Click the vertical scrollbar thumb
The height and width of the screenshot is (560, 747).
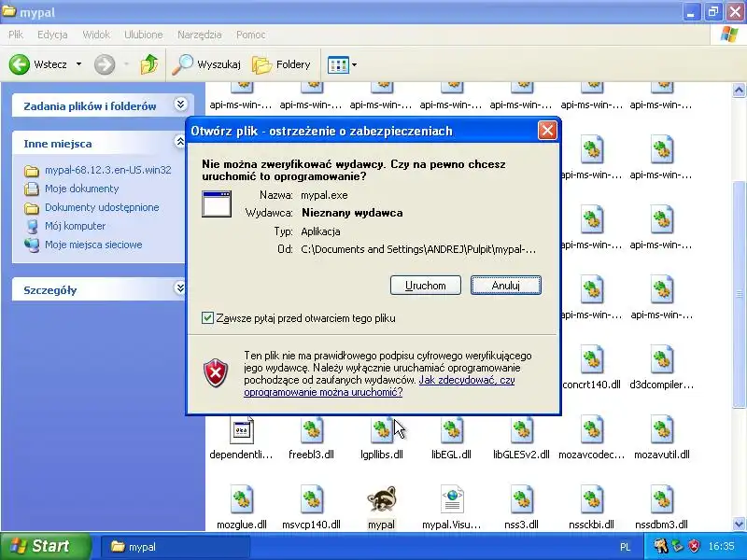click(739, 294)
